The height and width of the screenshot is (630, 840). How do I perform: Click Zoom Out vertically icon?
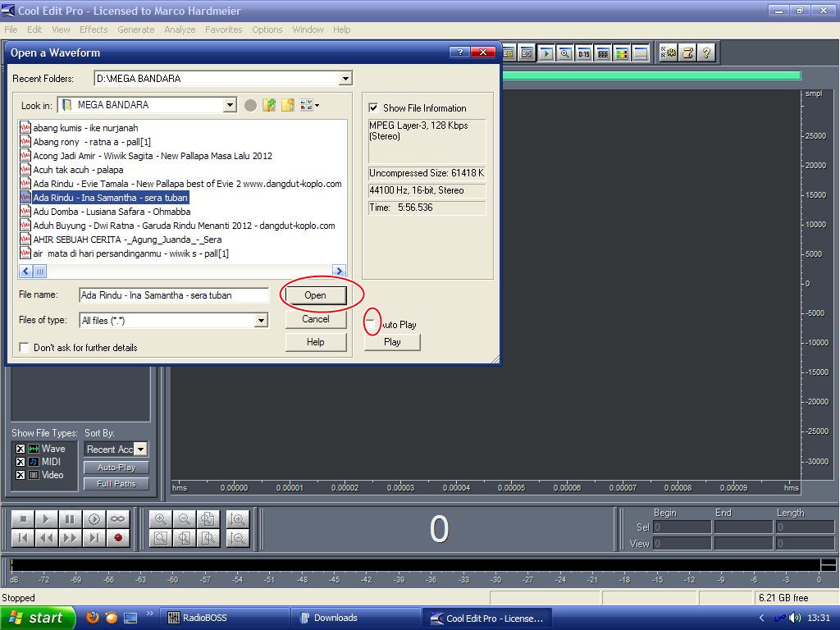(x=237, y=538)
